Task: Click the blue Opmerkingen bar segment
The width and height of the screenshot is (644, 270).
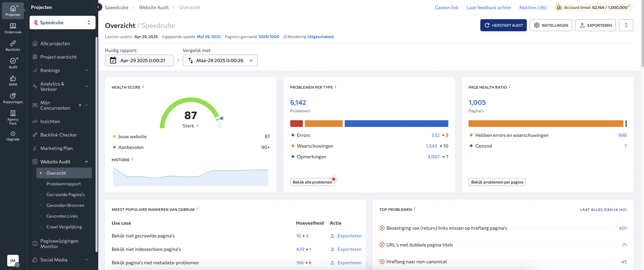Action: pos(396,124)
